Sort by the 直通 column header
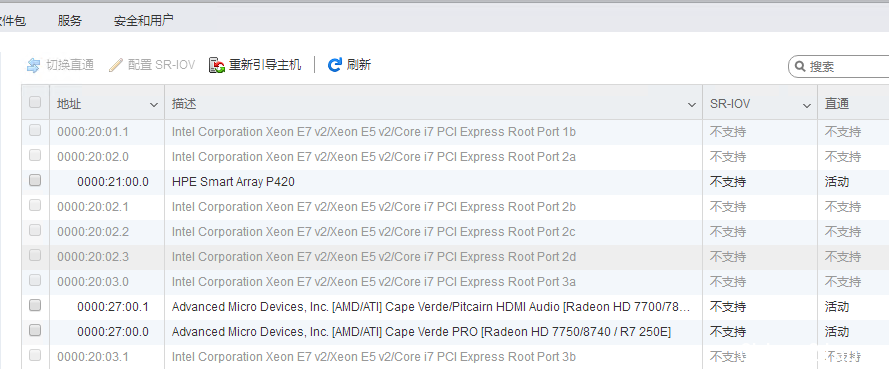The width and height of the screenshot is (889, 369). click(x=837, y=104)
